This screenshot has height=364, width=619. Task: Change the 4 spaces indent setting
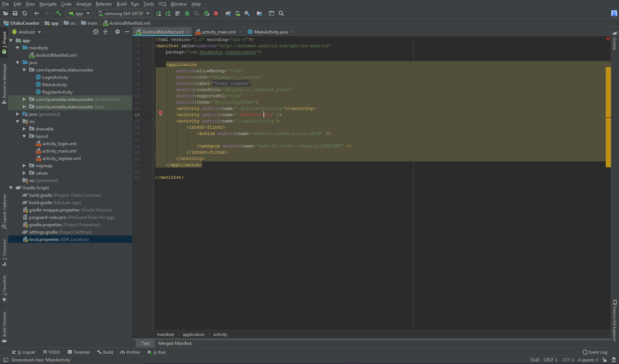pos(588,360)
